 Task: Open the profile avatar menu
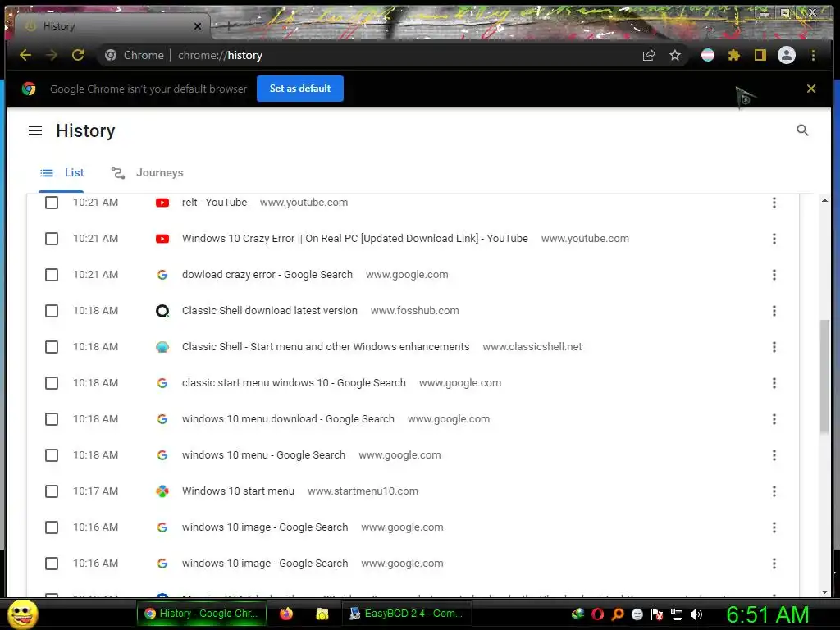point(787,55)
